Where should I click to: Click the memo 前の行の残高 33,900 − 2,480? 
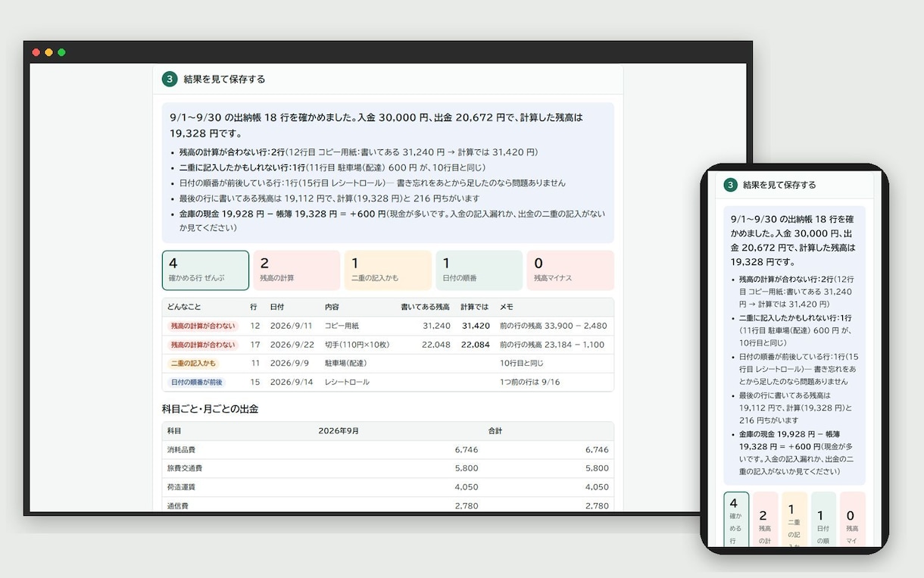tap(553, 326)
